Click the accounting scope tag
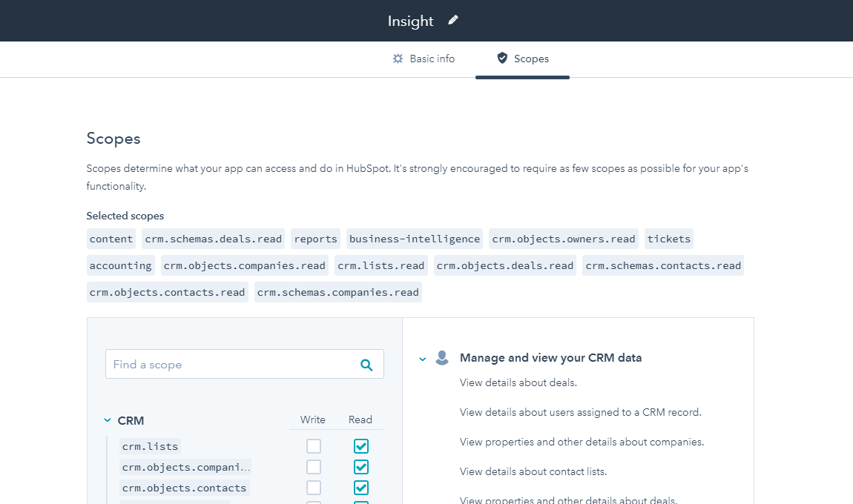The image size is (853, 504). coord(120,265)
